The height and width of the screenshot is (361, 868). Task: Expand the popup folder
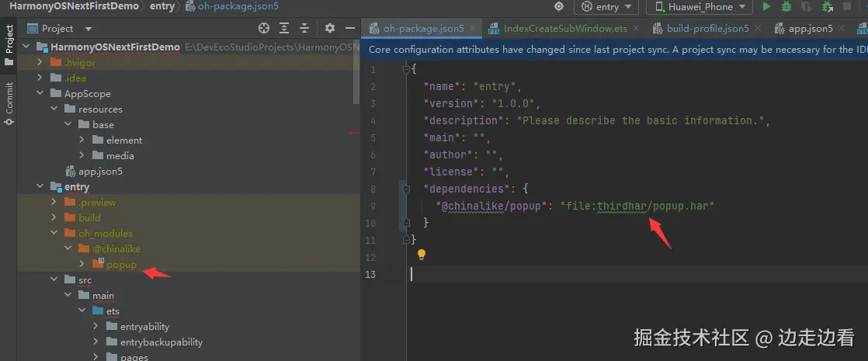[82, 264]
